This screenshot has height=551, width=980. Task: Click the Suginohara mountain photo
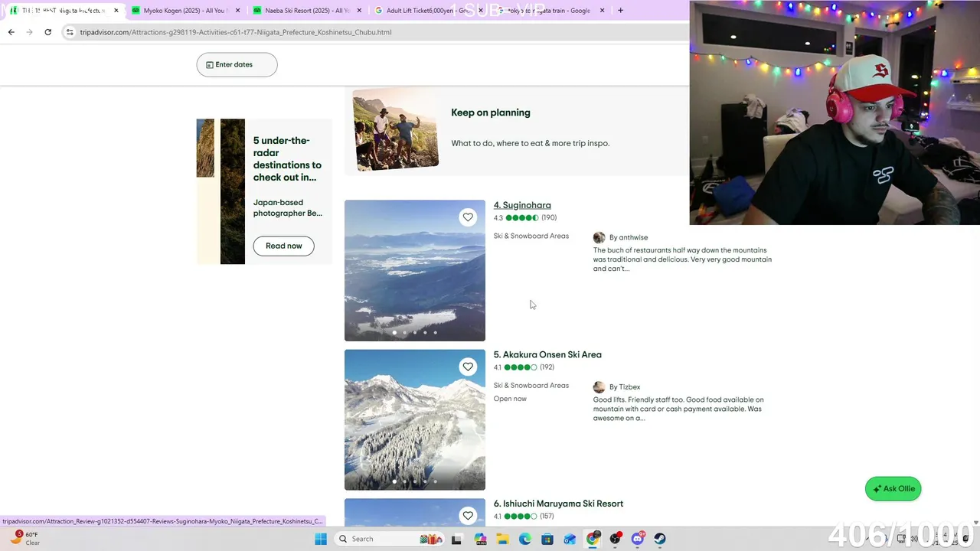[x=415, y=270]
